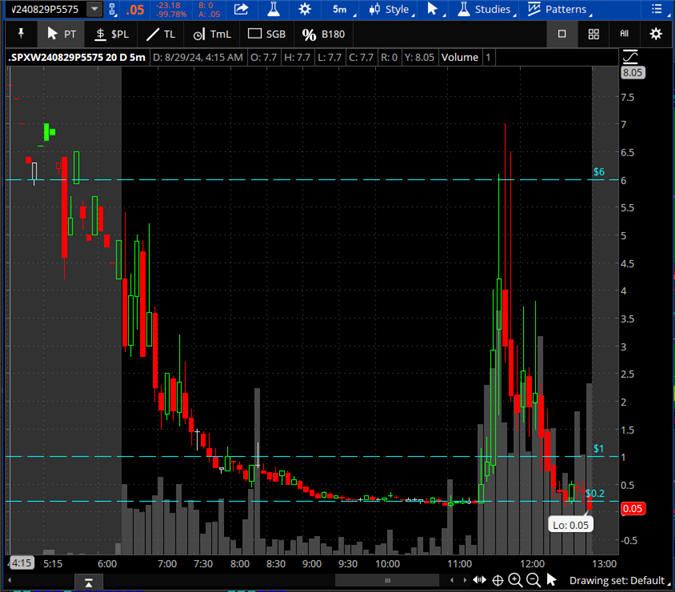Toggle the pin icon on drawing toolbar
Image resolution: width=675 pixels, height=592 pixels.
point(19,34)
